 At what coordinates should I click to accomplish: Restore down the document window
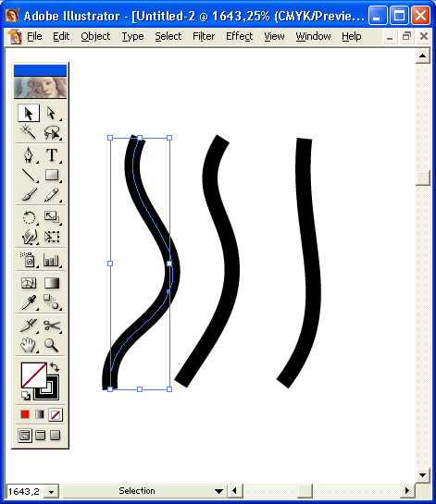(x=406, y=36)
